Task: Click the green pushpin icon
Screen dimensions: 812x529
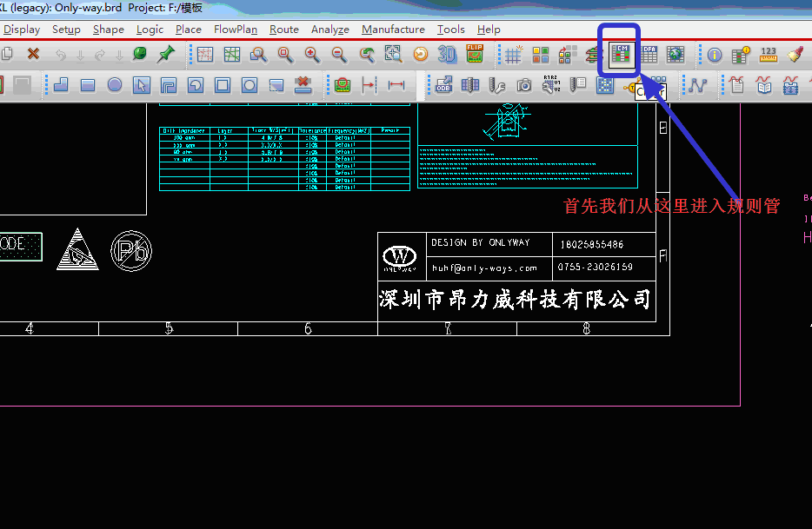Action: click(165, 55)
